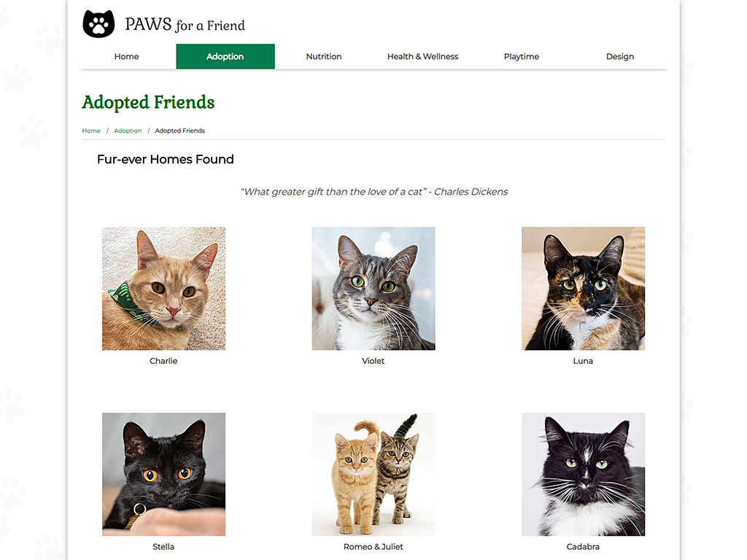Open the Adoption breadcrumb link
This screenshot has height=560, width=747.
click(128, 131)
